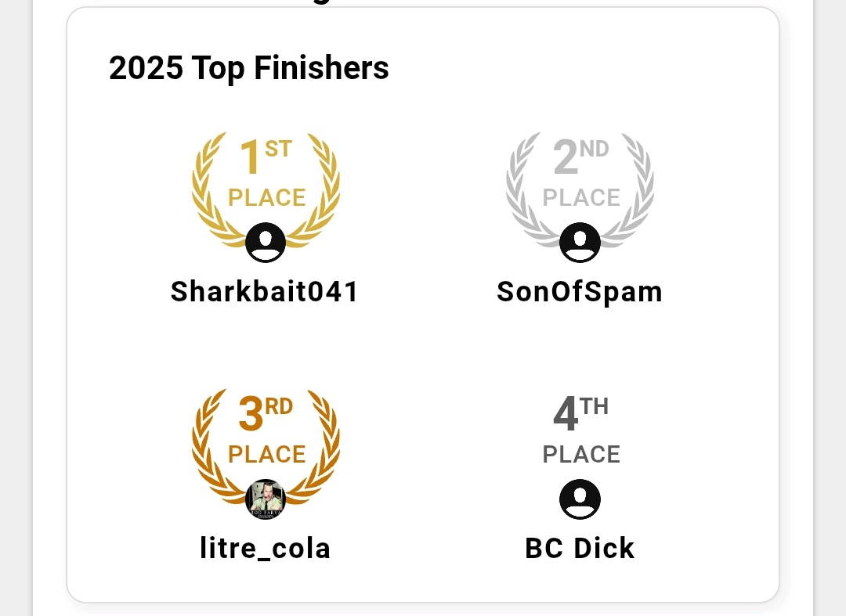846x616 pixels.
Task: Click SonOfSpam's default avatar icon
Action: point(580,243)
